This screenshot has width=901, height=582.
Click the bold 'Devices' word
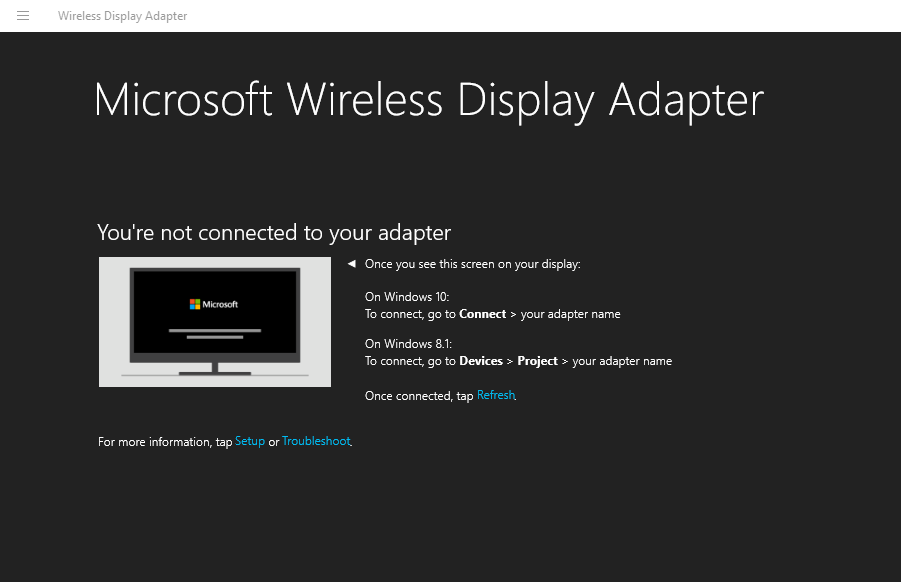pyautogui.click(x=481, y=361)
